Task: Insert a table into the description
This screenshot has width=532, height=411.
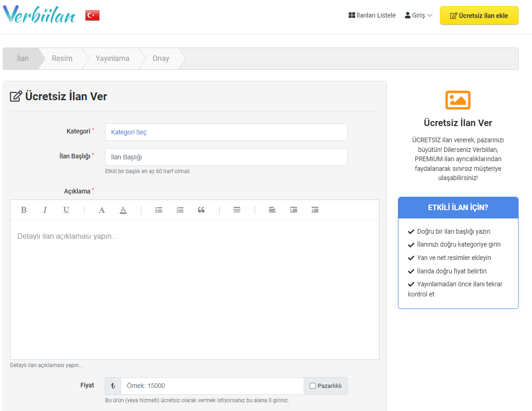Action: pos(237,210)
